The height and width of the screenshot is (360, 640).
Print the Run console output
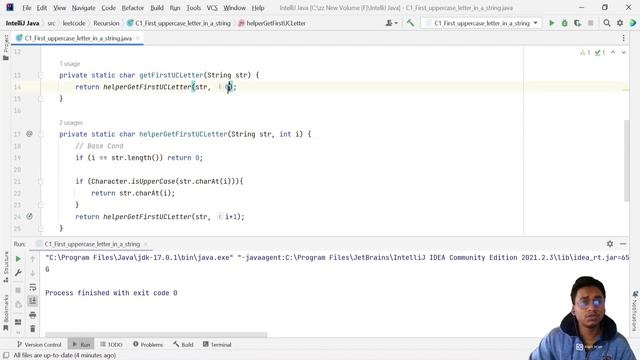[33, 315]
